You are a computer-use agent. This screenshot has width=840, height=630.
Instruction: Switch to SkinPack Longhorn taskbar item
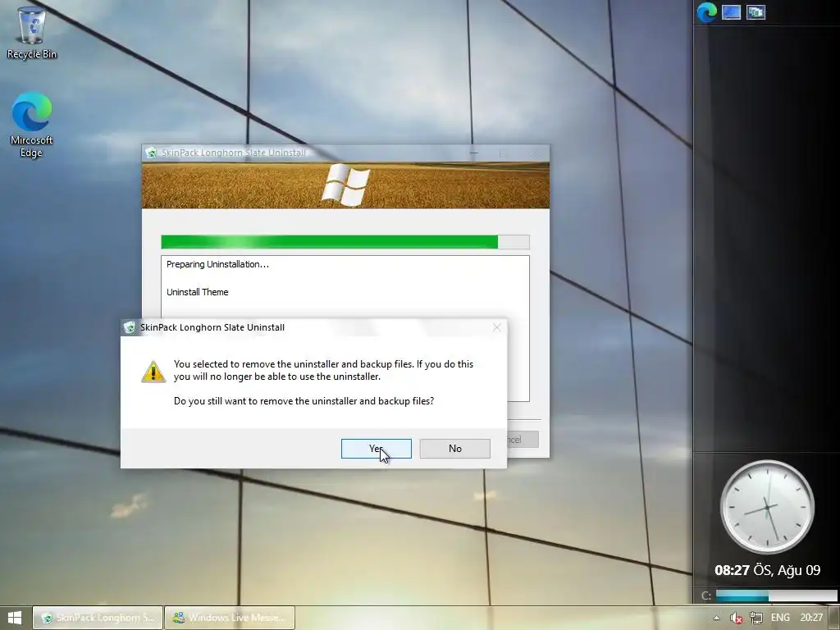(98, 618)
